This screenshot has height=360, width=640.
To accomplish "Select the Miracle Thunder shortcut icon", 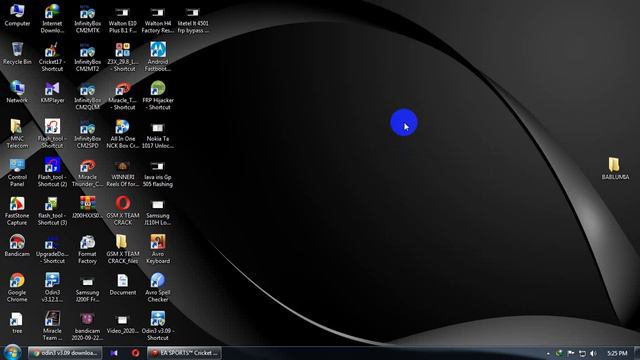I will point(87,172).
